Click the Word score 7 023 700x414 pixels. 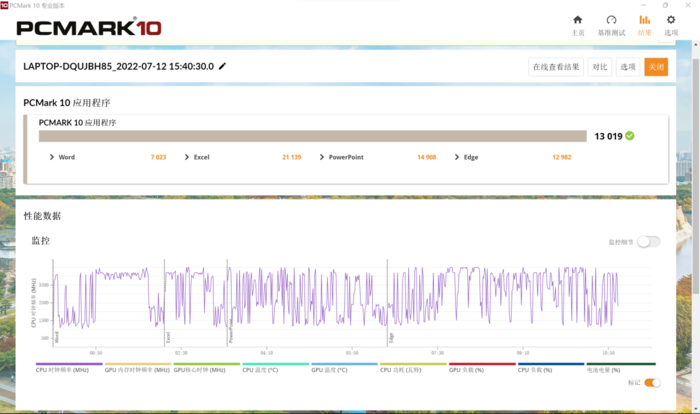click(158, 157)
